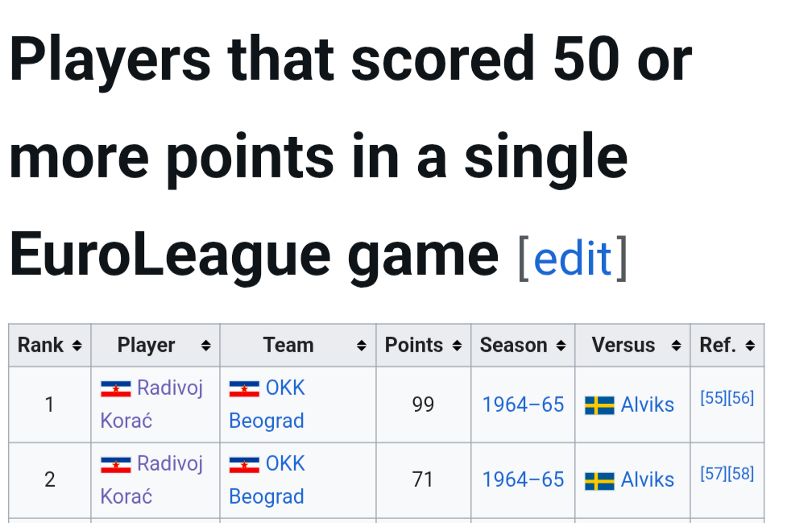Open Radivoj Korać link in rank 1 row

tap(151, 404)
